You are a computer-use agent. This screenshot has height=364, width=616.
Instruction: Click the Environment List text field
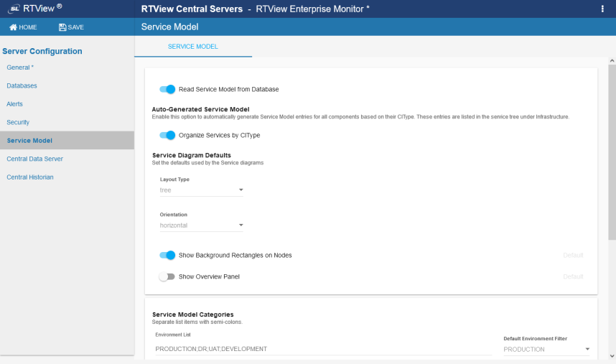click(323, 349)
